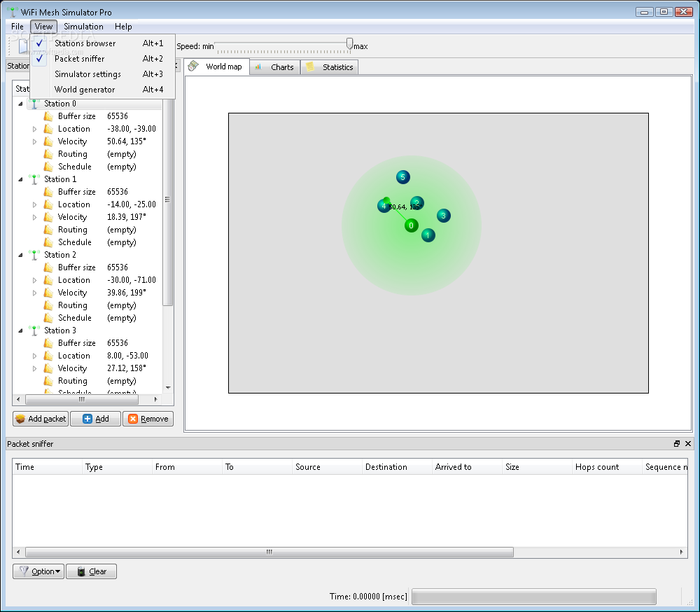Click the Arrived to column header

click(x=467, y=467)
